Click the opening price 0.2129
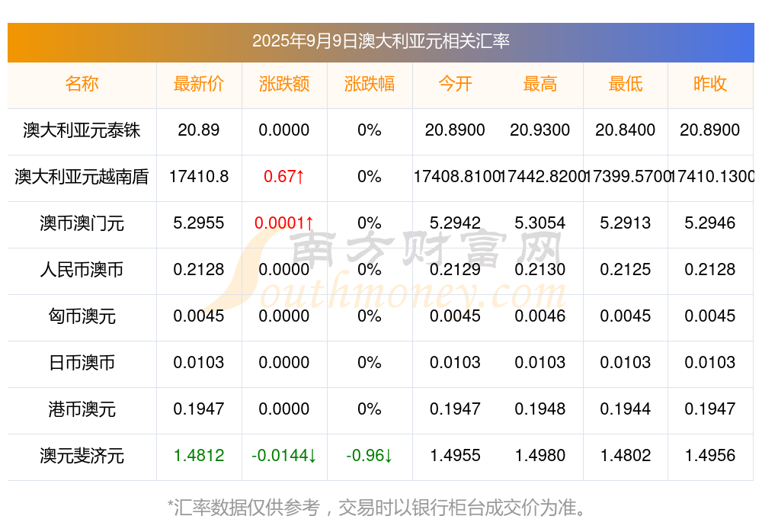 coord(455,269)
